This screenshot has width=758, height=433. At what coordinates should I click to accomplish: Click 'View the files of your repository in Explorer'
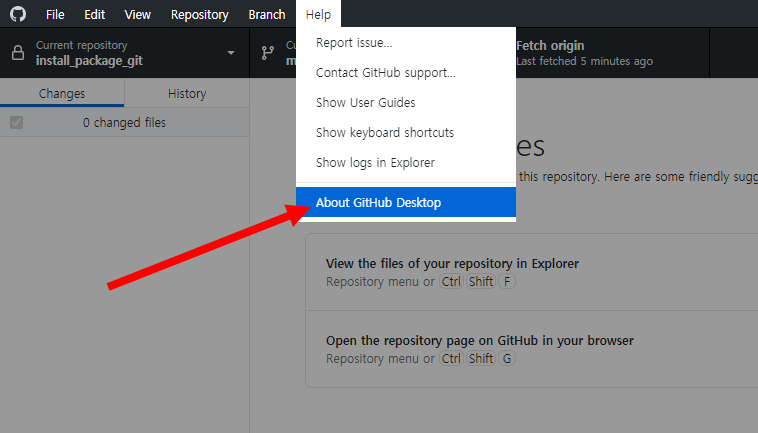click(x=452, y=263)
